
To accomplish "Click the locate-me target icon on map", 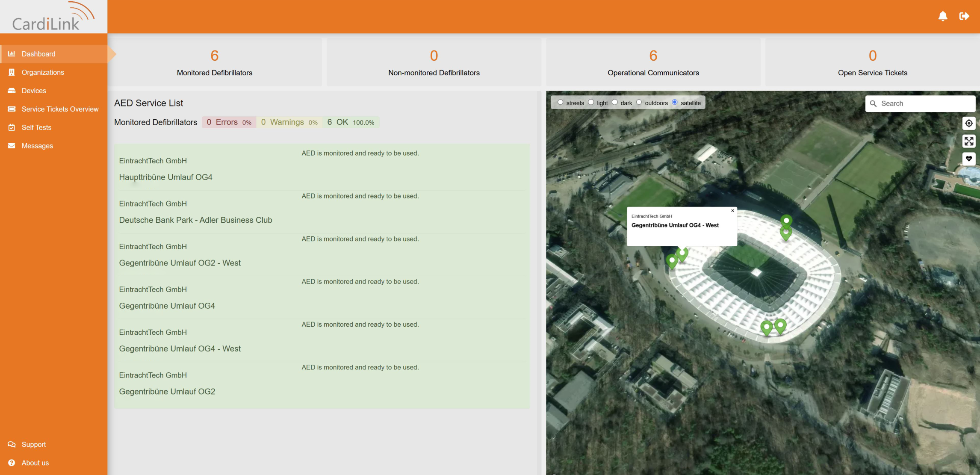I will pos(969,123).
